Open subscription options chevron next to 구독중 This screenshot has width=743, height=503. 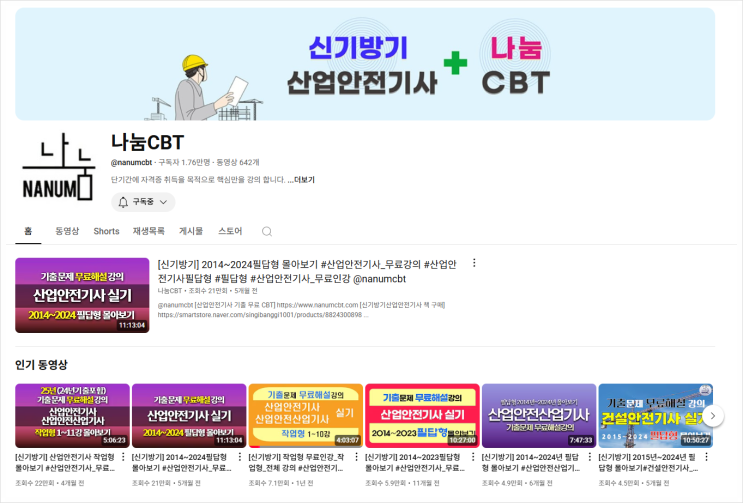pos(163,202)
